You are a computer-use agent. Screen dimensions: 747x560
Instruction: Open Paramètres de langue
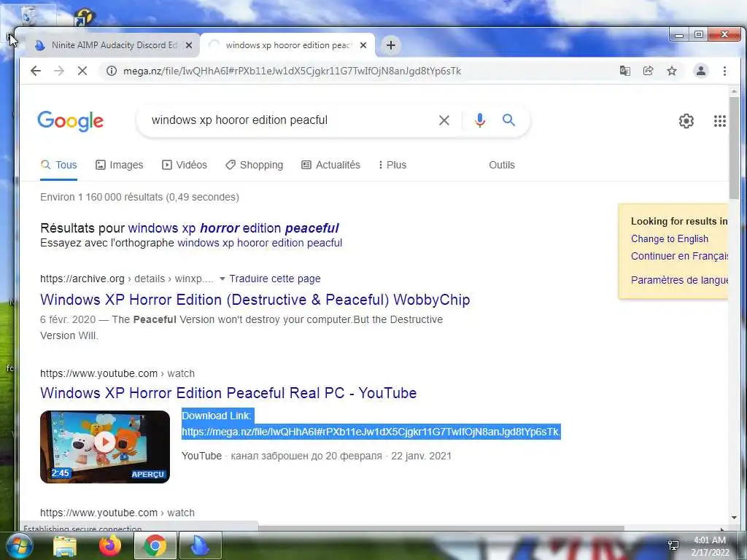pos(679,280)
